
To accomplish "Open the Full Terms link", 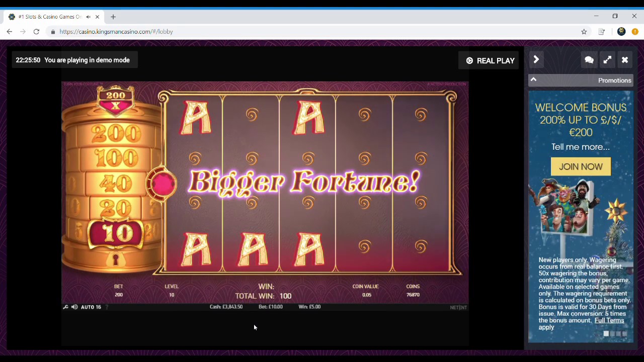I will point(609,320).
